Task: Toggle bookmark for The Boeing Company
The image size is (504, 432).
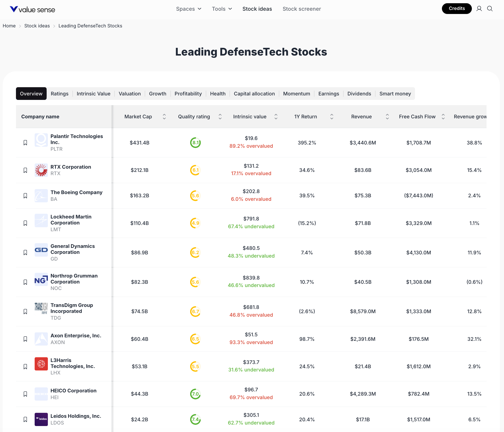Action: 25,196
